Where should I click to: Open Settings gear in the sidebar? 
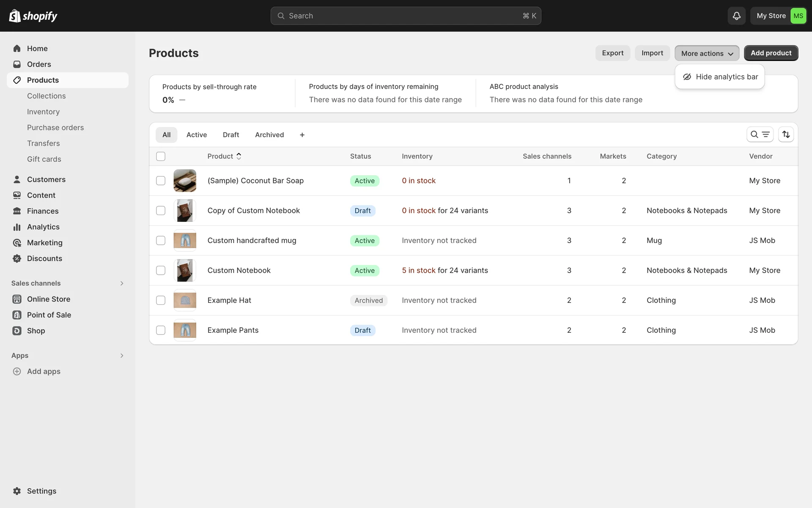coord(17,491)
